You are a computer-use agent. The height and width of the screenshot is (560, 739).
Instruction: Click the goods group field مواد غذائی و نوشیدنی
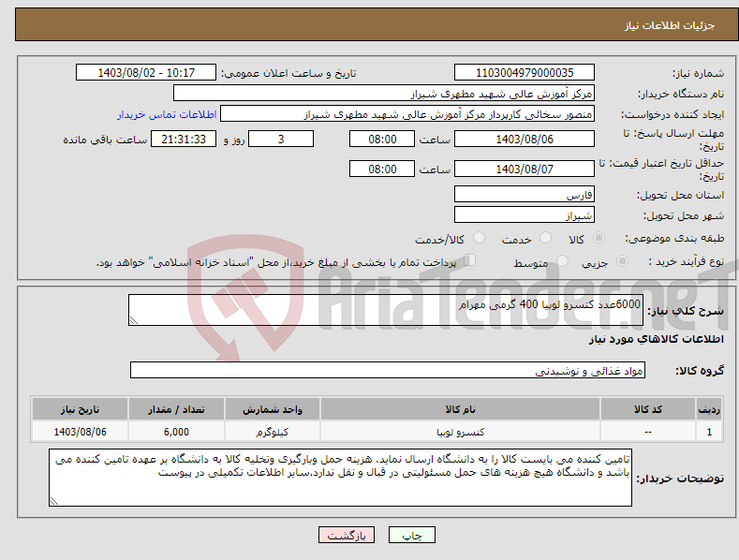tap(388, 370)
